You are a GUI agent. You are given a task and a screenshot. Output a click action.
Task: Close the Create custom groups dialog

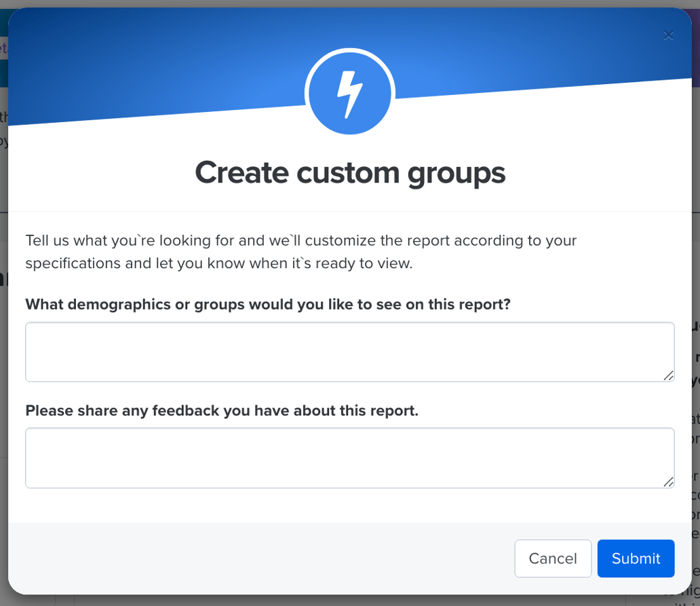668,35
